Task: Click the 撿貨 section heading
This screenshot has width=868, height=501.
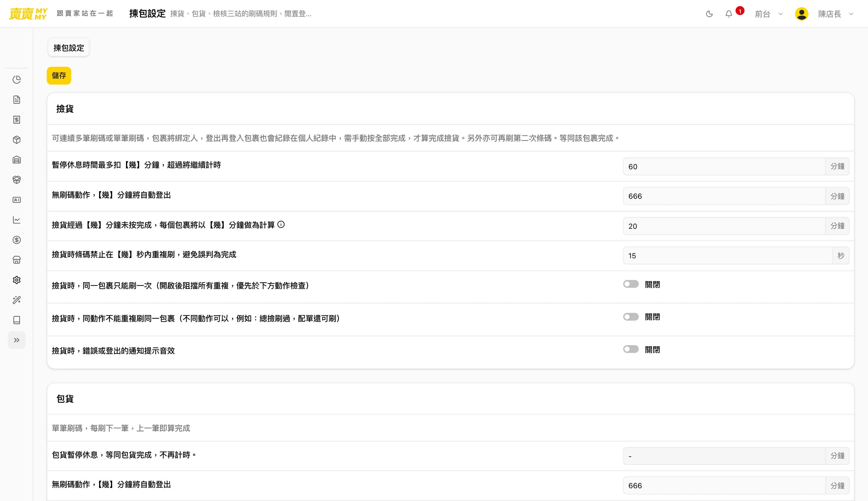Action: tap(65, 109)
